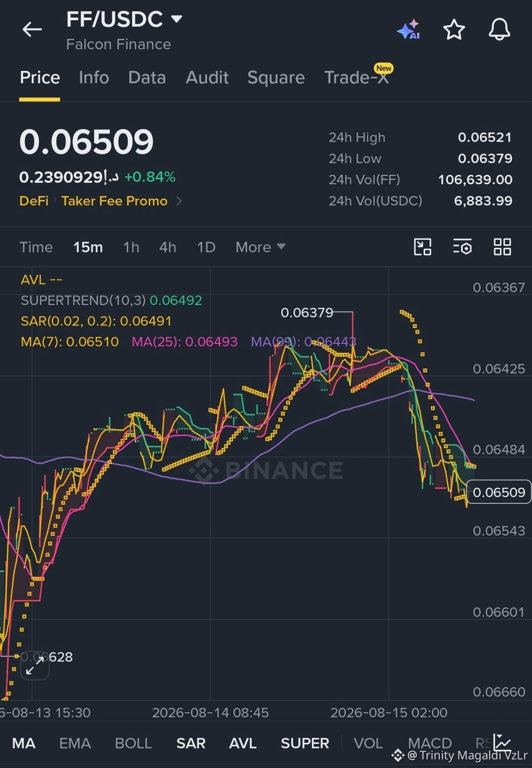Click the 2026-08-15 02:00 time axis label
This screenshot has width=532, height=768.
389,712
